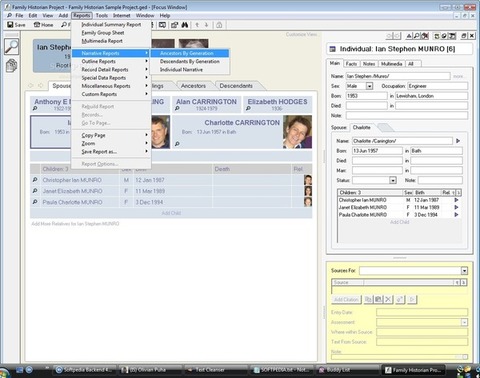
Task: Click the float/restore icon in Property Box toolbar
Action: click(464, 36)
